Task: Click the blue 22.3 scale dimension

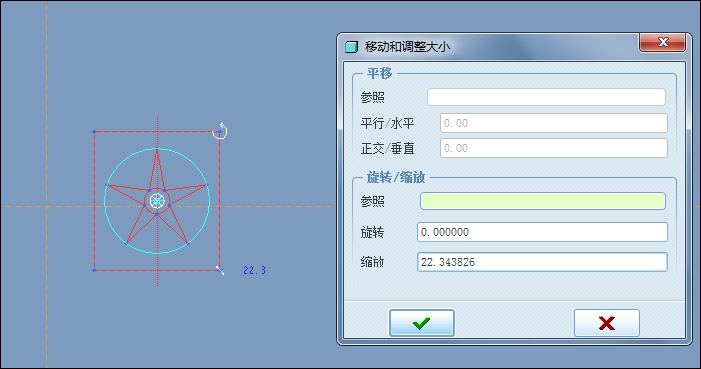Action: pos(254,270)
